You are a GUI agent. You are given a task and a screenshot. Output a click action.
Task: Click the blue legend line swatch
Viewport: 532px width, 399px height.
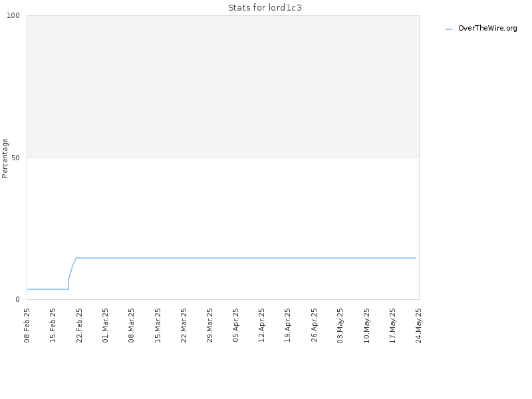[448, 29]
